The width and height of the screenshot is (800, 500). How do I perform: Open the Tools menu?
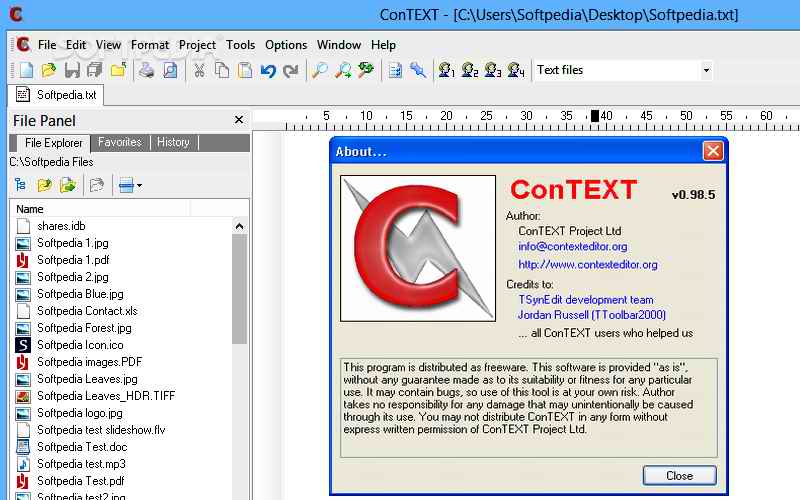240,45
